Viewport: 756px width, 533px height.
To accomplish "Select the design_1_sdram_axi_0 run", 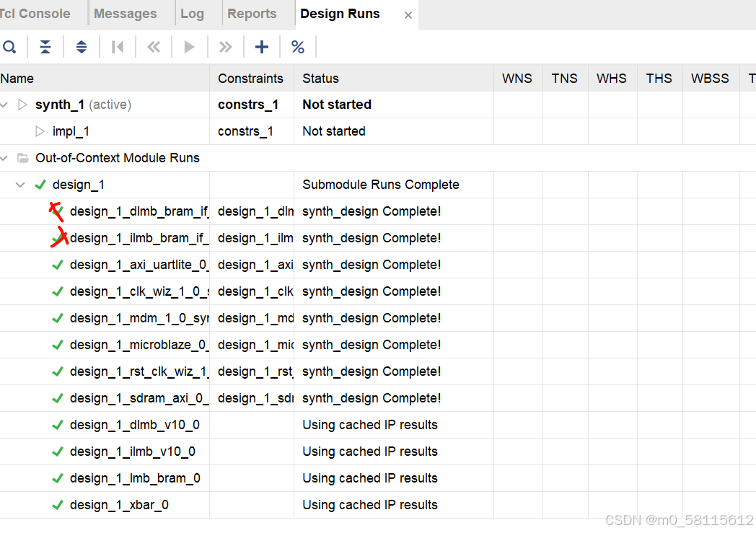I will click(139, 398).
